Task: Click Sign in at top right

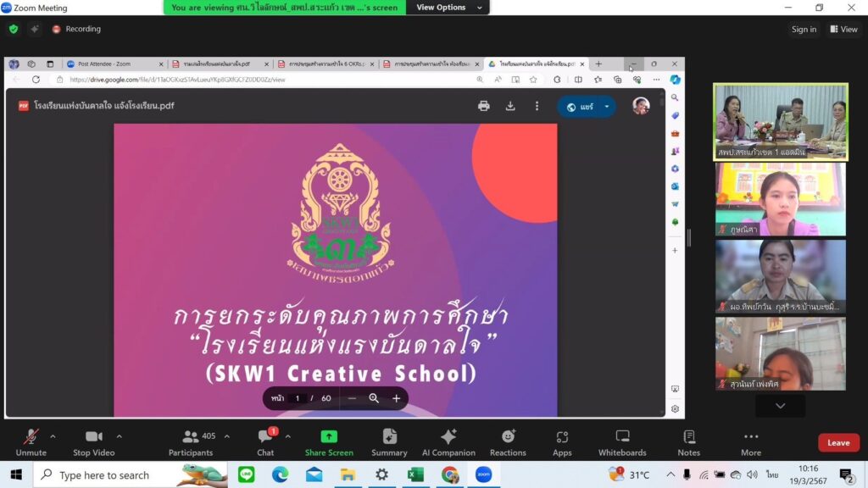Action: click(804, 30)
